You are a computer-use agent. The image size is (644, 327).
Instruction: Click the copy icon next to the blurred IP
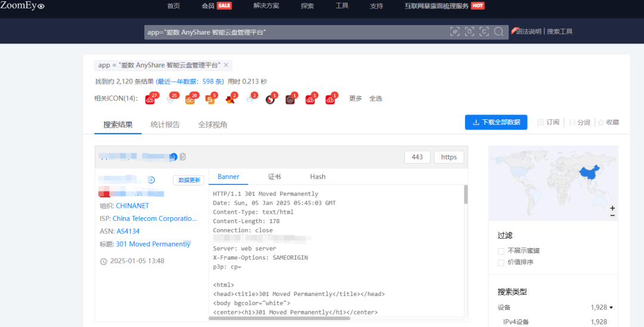pyautogui.click(x=183, y=156)
